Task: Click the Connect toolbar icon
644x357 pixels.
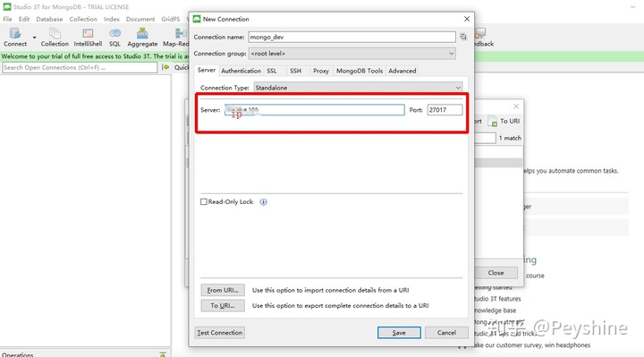Action: click(15, 37)
